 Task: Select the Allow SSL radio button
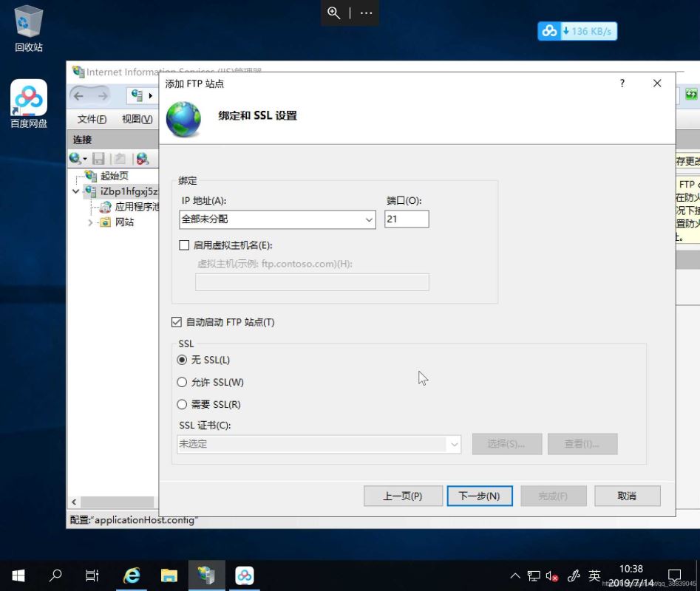tap(183, 383)
